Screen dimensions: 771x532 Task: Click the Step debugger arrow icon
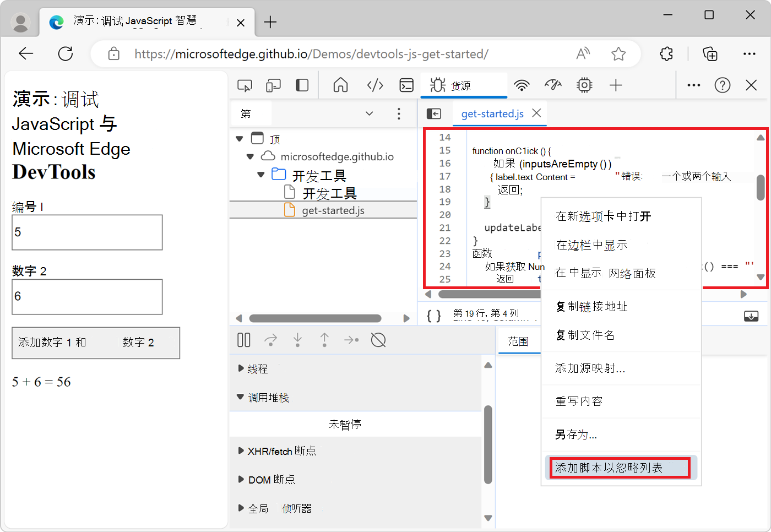(x=351, y=340)
